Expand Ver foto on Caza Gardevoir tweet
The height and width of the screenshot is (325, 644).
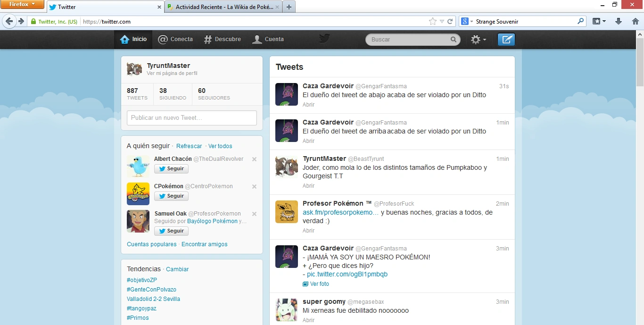pyautogui.click(x=316, y=284)
